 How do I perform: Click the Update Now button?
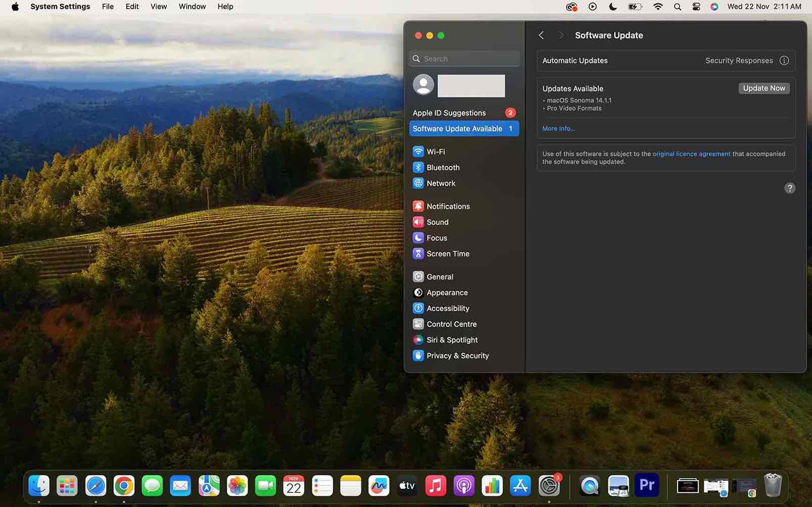point(763,88)
